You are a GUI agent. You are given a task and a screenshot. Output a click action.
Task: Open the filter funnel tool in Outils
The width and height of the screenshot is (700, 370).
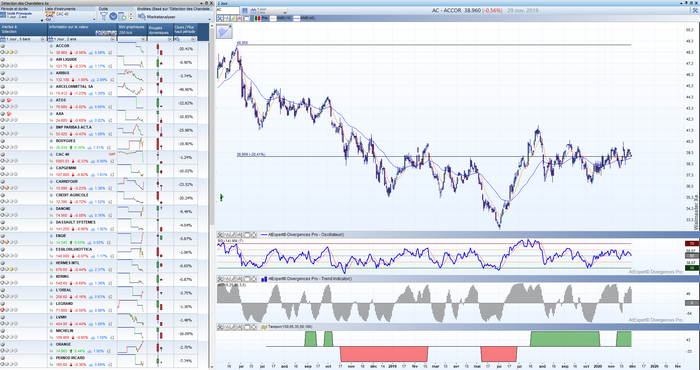[x=104, y=17]
